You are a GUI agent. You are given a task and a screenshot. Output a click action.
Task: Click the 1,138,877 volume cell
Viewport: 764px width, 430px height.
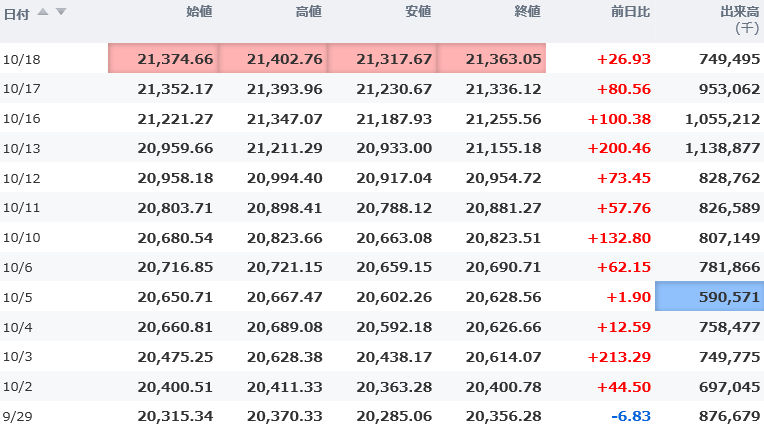pos(722,148)
